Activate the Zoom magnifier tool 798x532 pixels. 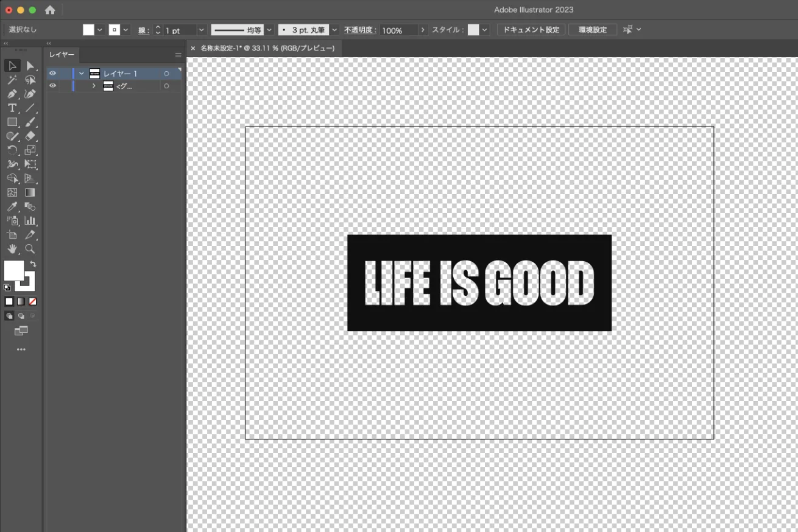click(30, 249)
